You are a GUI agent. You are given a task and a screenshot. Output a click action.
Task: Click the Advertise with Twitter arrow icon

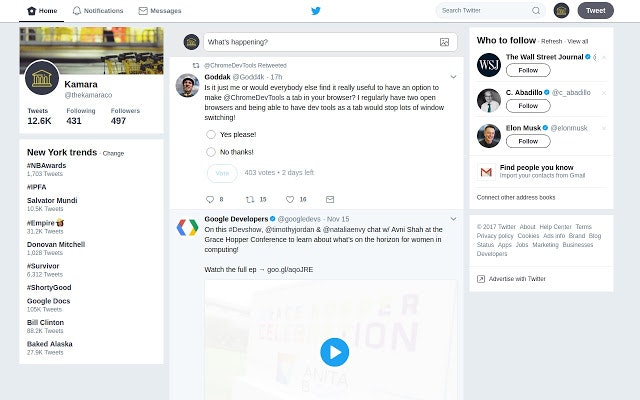pos(481,279)
